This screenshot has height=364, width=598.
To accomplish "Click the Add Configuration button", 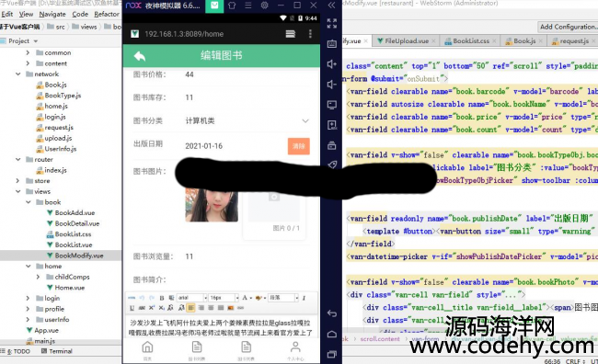I will click(568, 27).
